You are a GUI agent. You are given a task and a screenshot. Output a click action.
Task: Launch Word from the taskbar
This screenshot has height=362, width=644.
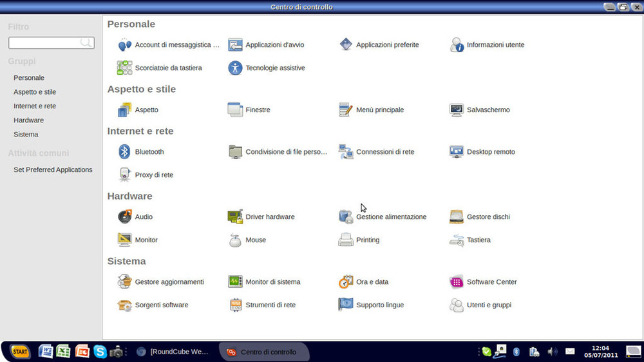click(46, 352)
